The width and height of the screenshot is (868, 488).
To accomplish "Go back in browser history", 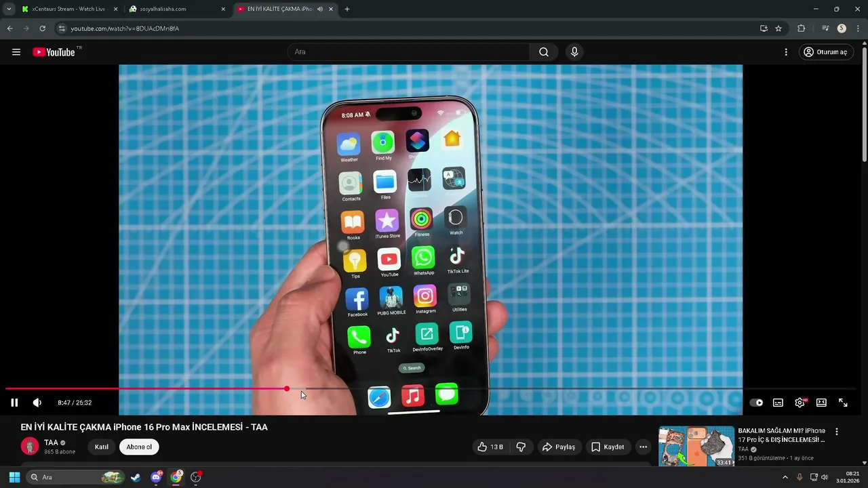I will [x=9, y=28].
